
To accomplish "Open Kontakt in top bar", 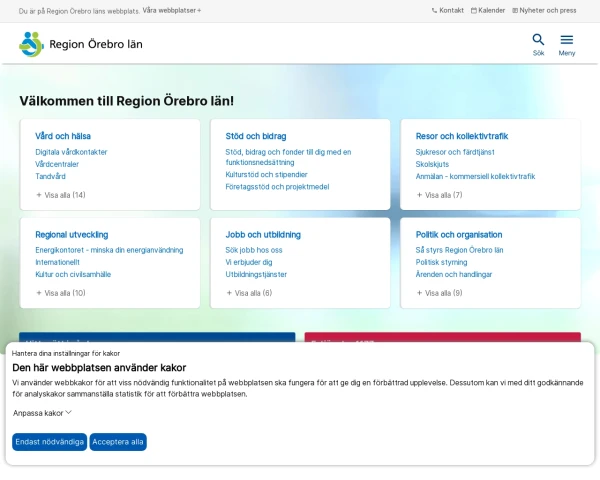I will pyautogui.click(x=448, y=10).
